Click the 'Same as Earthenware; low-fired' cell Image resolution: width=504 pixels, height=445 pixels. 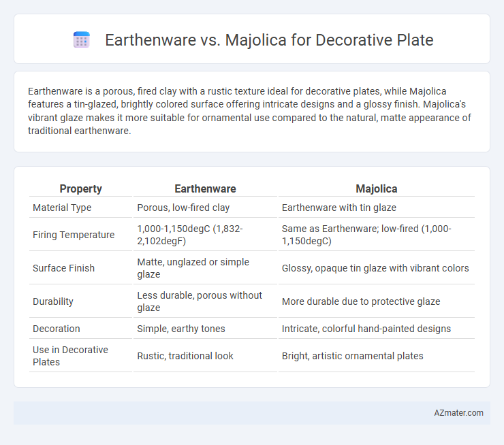point(377,235)
